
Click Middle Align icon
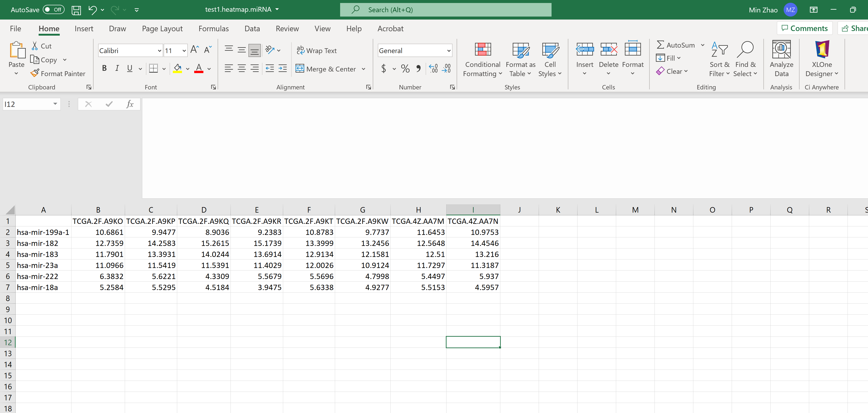click(x=242, y=50)
